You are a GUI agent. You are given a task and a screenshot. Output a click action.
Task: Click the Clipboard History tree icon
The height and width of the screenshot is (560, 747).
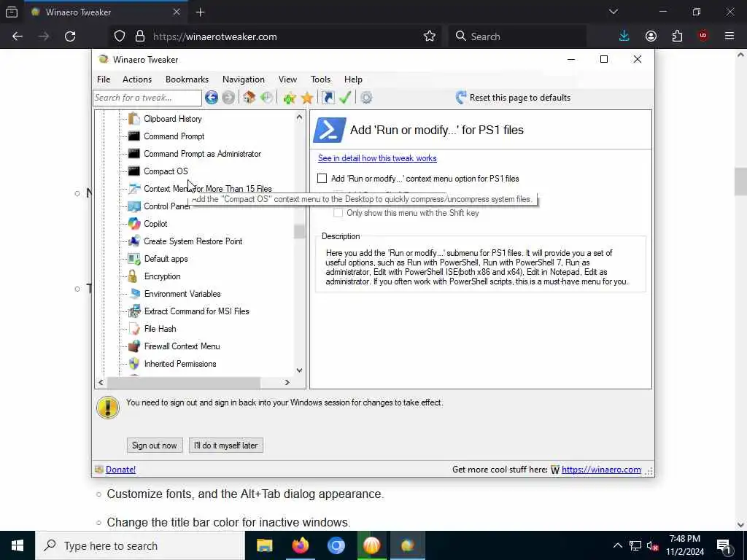[x=134, y=119]
